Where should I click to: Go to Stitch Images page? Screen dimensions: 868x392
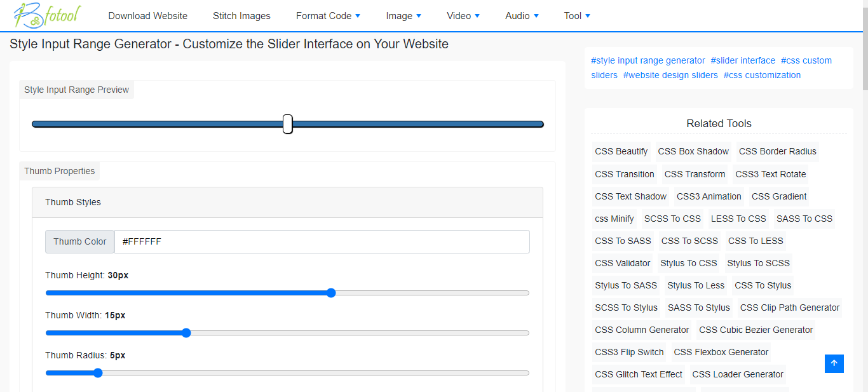pyautogui.click(x=241, y=16)
